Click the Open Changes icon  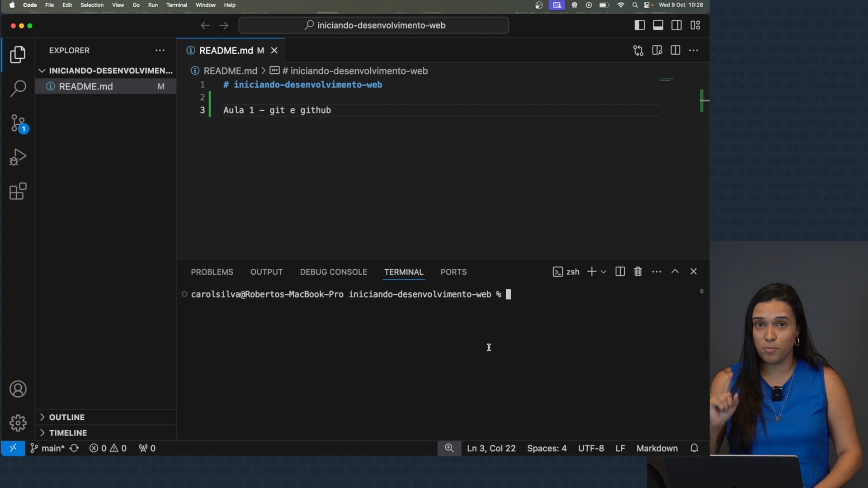pyautogui.click(x=638, y=51)
